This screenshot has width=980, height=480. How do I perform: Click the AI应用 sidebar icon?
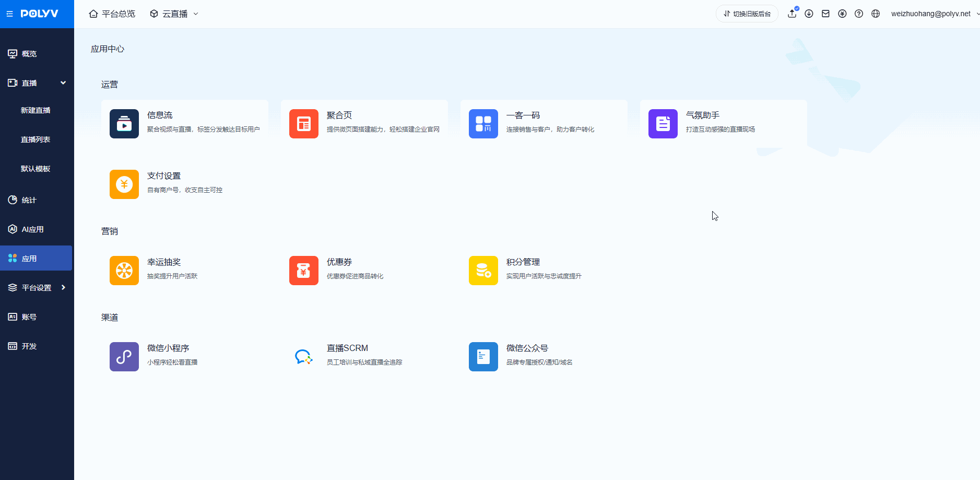tap(13, 229)
